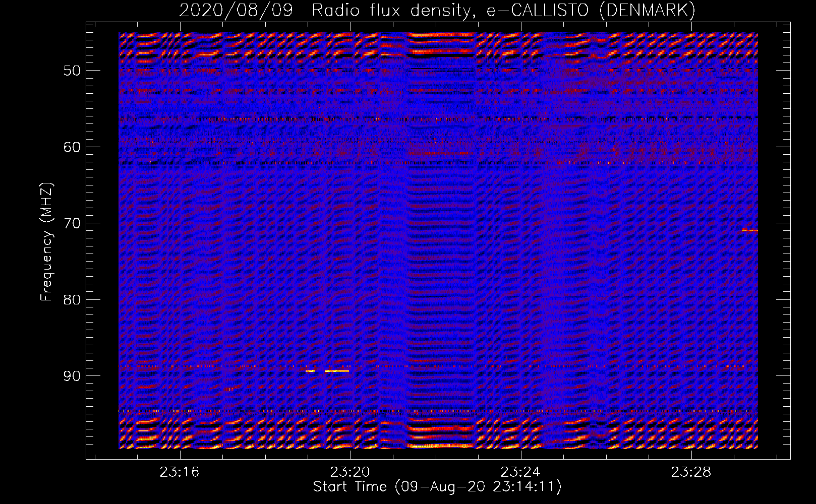Click the 50 MHz frequency tick label

click(x=72, y=71)
